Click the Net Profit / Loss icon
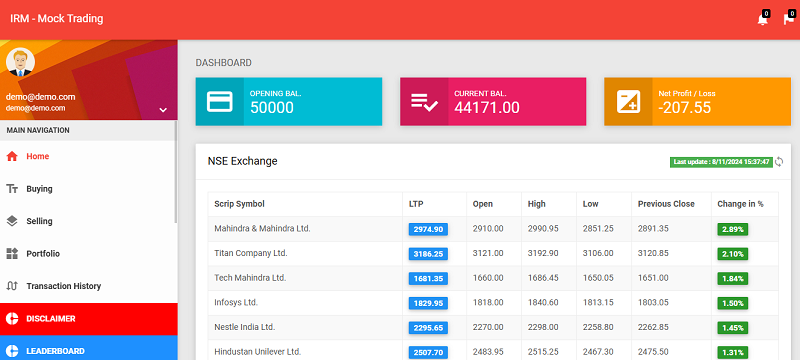The width and height of the screenshot is (800, 360). point(628,101)
